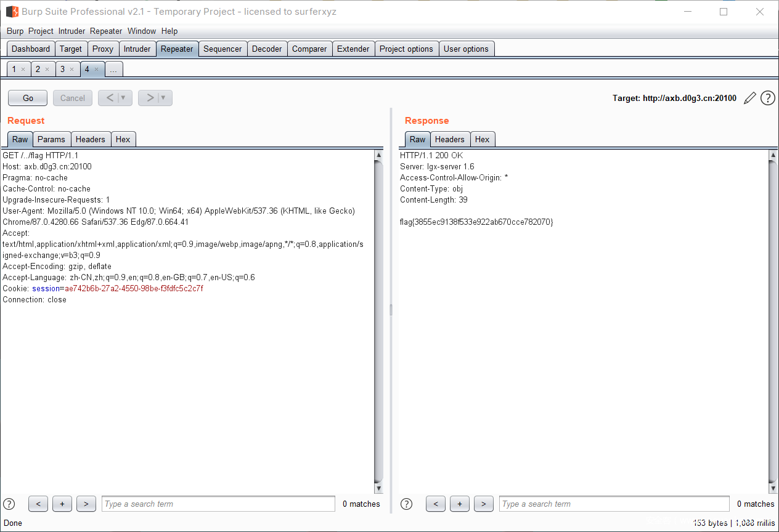Select the Repeater tool tab
The image size is (779, 532).
pos(177,49)
